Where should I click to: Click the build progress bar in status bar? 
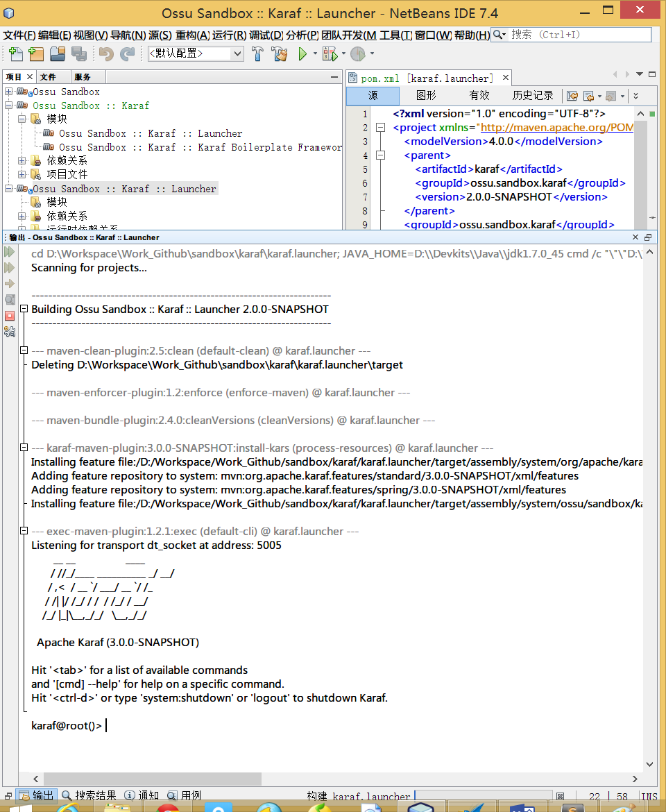click(x=484, y=796)
